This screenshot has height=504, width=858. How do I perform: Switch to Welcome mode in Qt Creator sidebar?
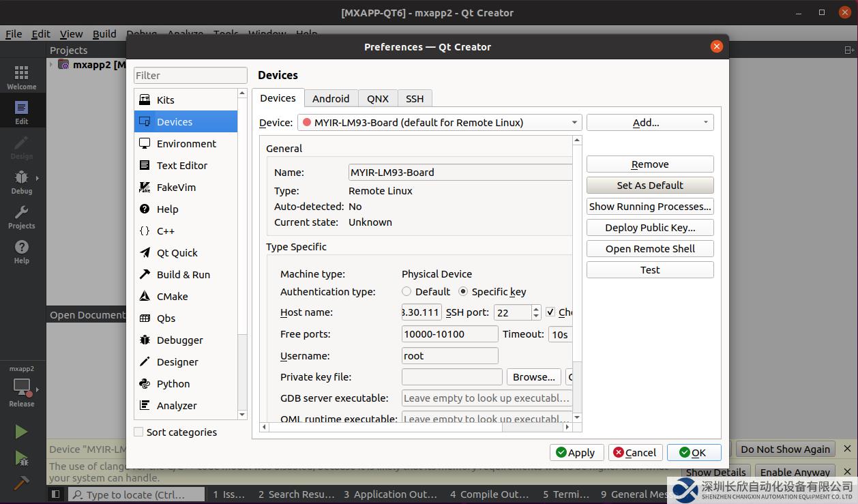click(22, 77)
